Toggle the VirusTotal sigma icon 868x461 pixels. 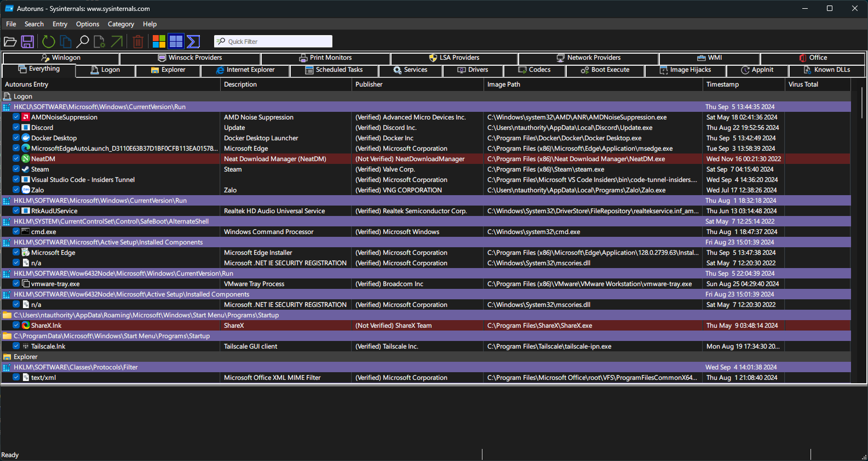pos(193,42)
